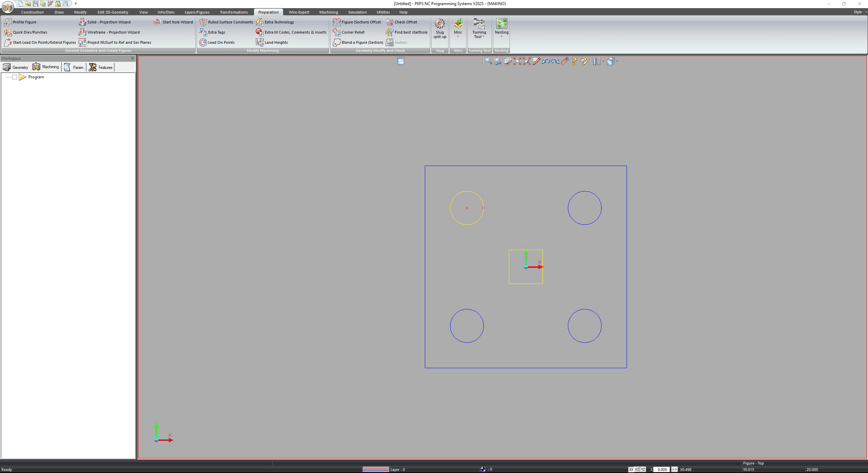The height and width of the screenshot is (473, 868).
Task: Select the XY plane toggle
Action: click(x=631, y=470)
